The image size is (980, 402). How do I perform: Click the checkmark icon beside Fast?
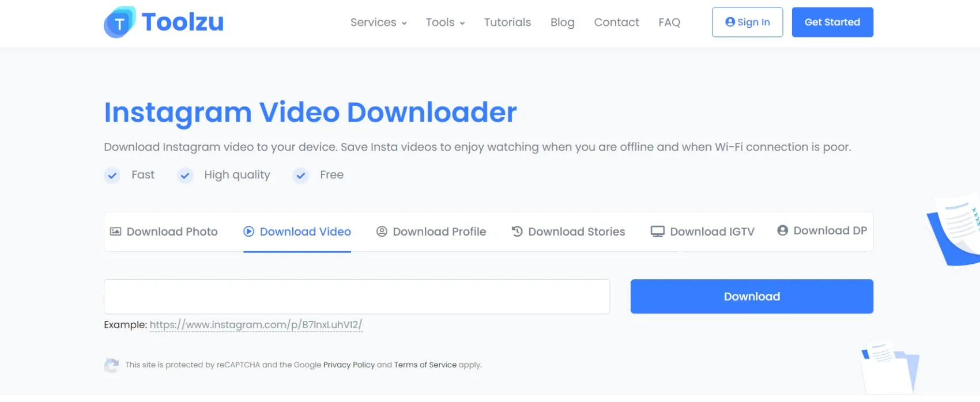coord(112,176)
